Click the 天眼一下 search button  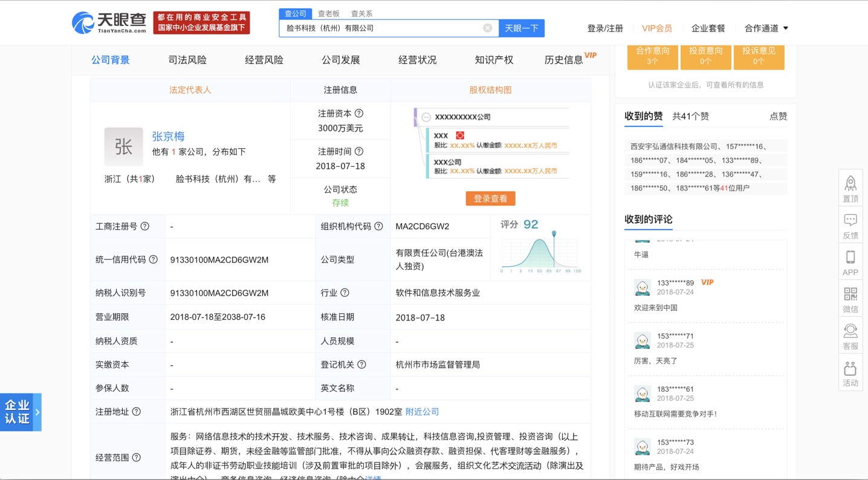click(x=522, y=28)
